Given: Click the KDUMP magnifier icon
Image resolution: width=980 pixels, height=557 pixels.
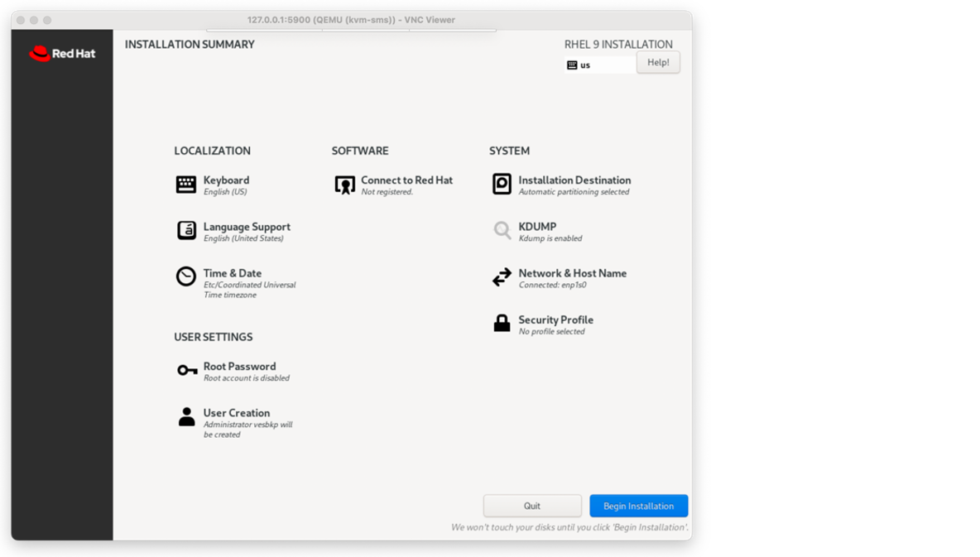Looking at the screenshot, I should [502, 230].
